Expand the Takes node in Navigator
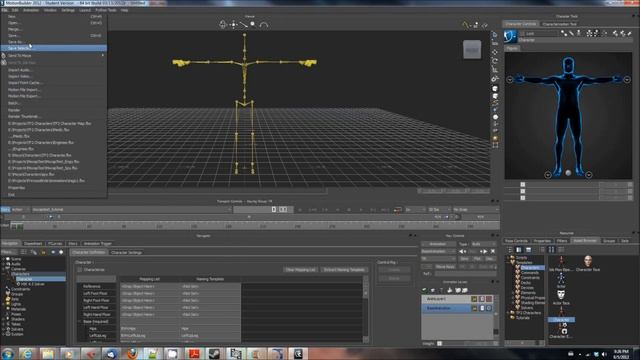Image resolution: width=640 pixels, height=360 pixels. (3, 324)
